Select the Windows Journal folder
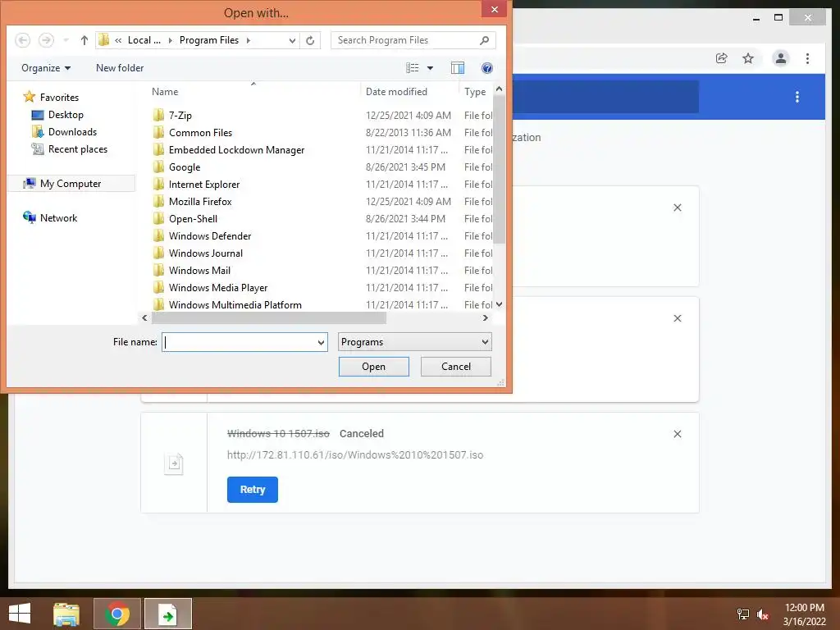 (x=206, y=253)
